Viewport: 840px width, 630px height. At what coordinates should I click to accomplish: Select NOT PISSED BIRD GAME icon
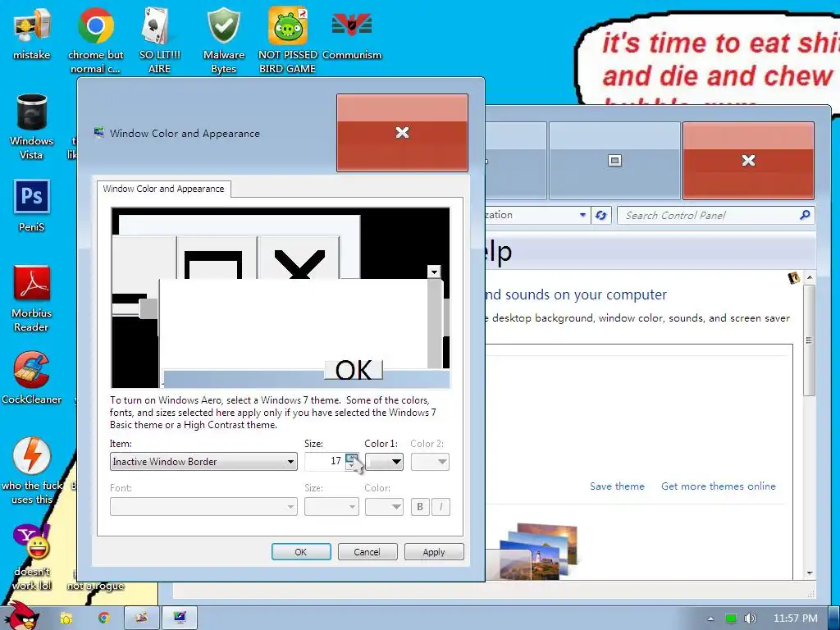(287, 40)
